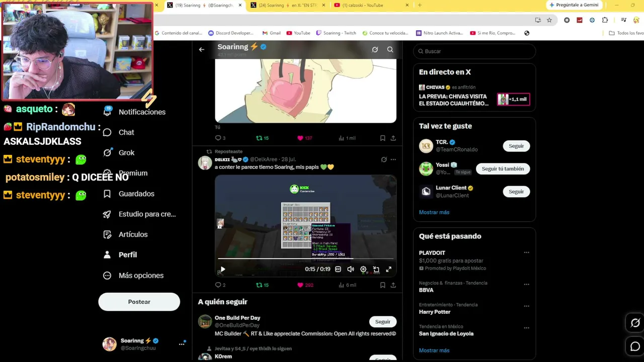The height and width of the screenshot is (362, 644).
Task: Open Guardados in the sidebar
Action: click(129, 194)
